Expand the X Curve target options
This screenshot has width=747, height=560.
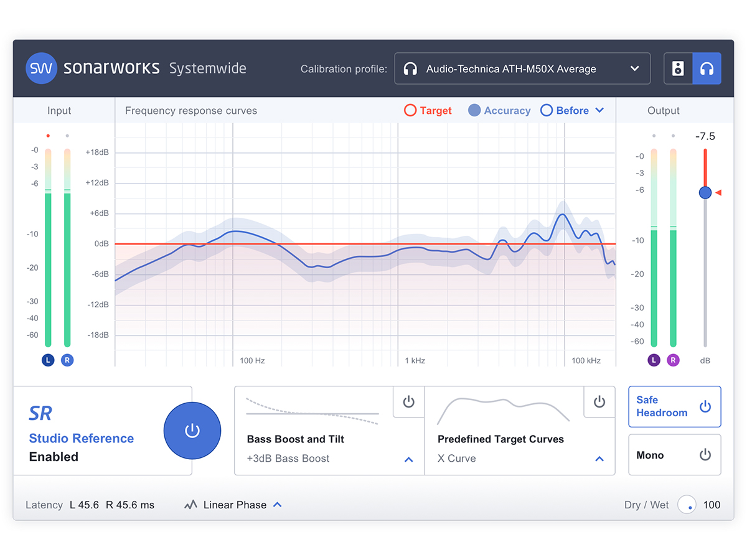coord(599,459)
